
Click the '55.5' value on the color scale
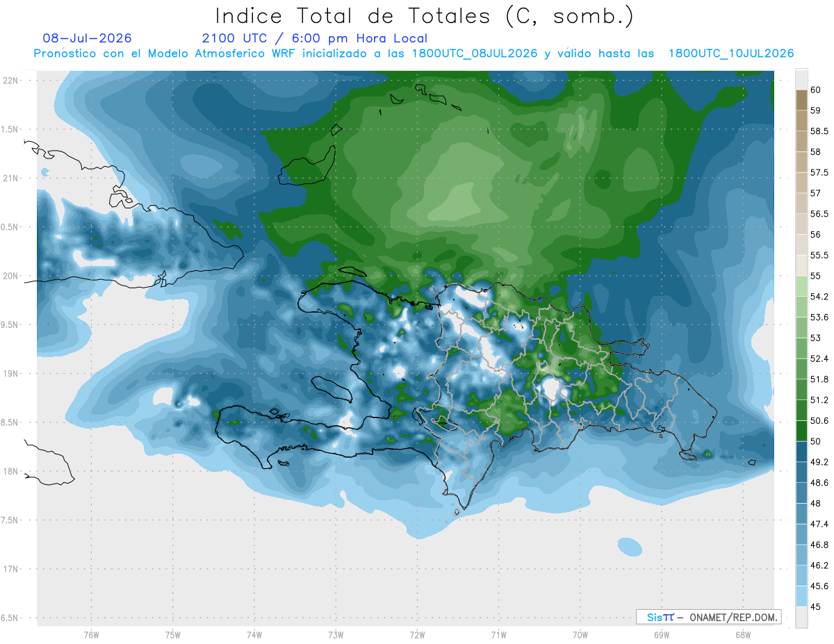819,256
